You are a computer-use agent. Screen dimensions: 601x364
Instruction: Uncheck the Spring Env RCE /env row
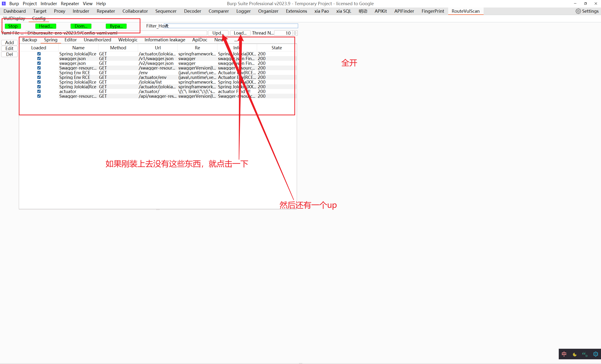click(x=39, y=73)
